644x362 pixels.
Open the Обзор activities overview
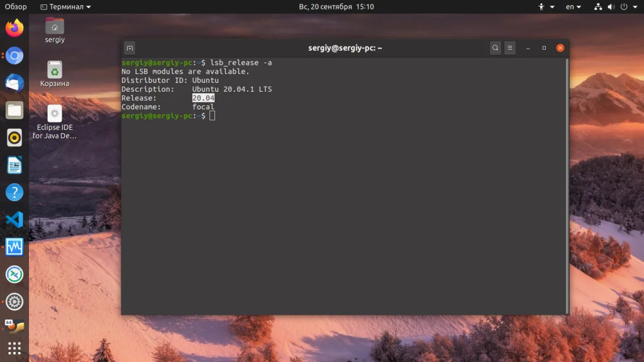16,6
